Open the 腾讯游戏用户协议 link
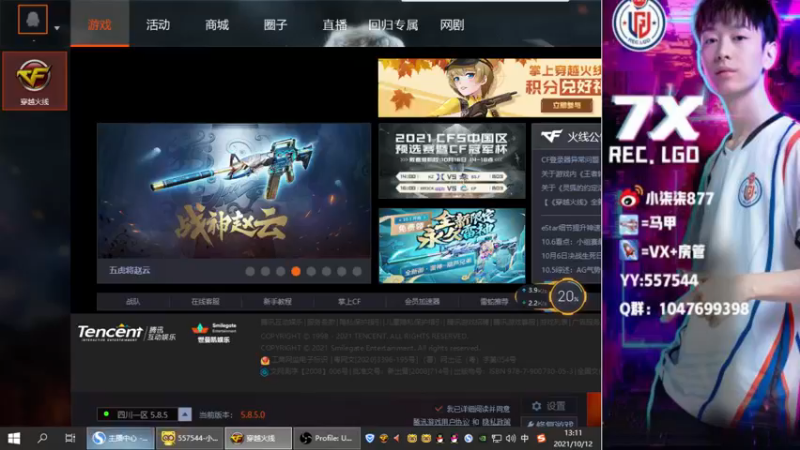The image size is (800, 450). click(441, 422)
